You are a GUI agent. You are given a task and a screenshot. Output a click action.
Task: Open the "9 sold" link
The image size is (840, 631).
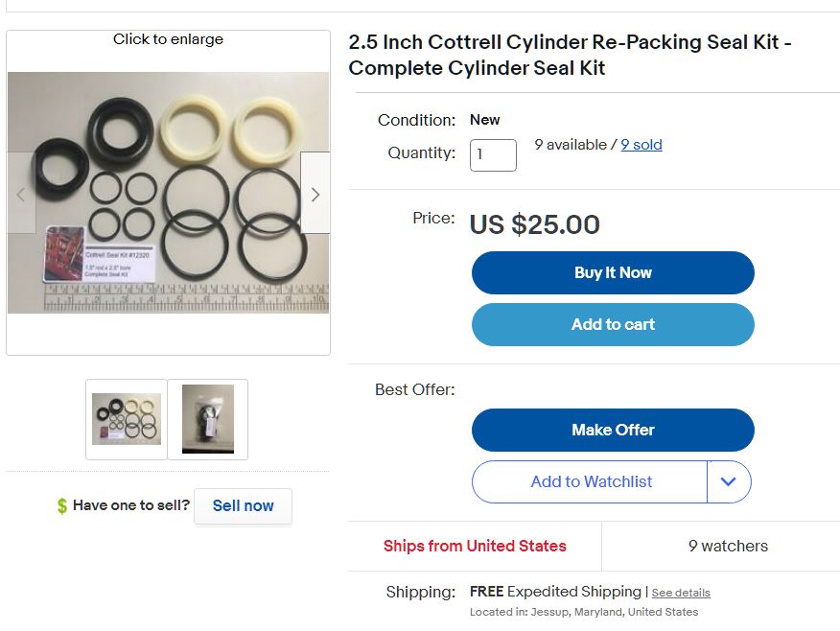[x=642, y=145]
